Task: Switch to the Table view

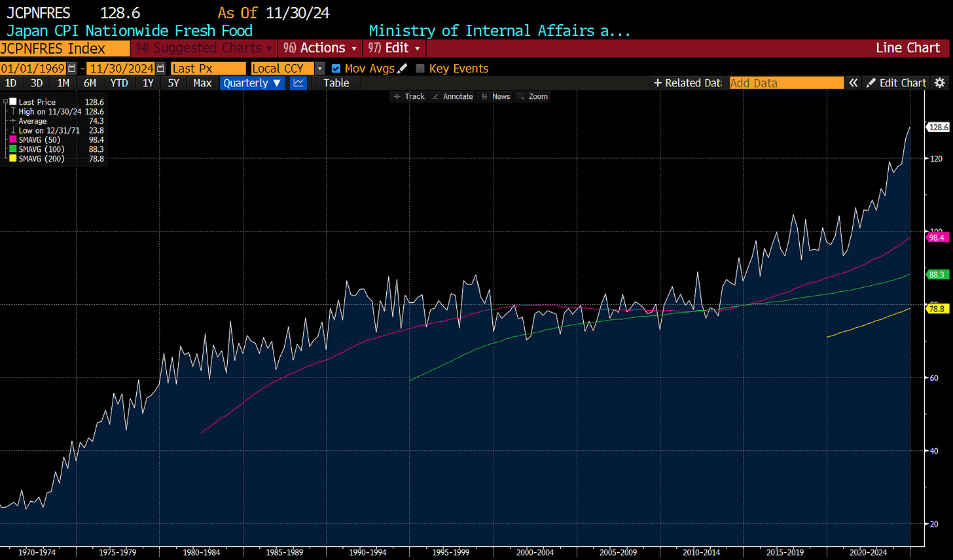Action: pos(336,83)
